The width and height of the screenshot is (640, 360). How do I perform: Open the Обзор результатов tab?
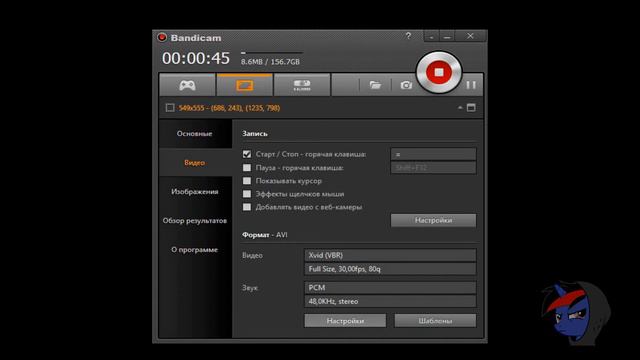(x=194, y=220)
